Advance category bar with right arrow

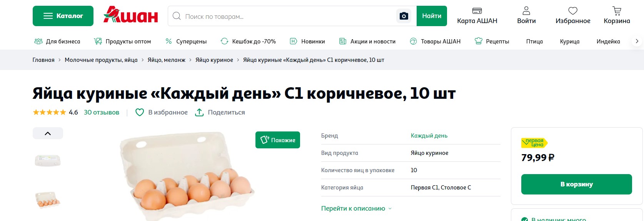(x=637, y=41)
